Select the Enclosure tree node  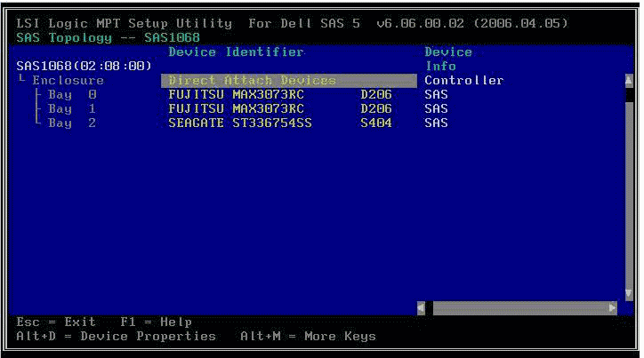click(x=68, y=80)
